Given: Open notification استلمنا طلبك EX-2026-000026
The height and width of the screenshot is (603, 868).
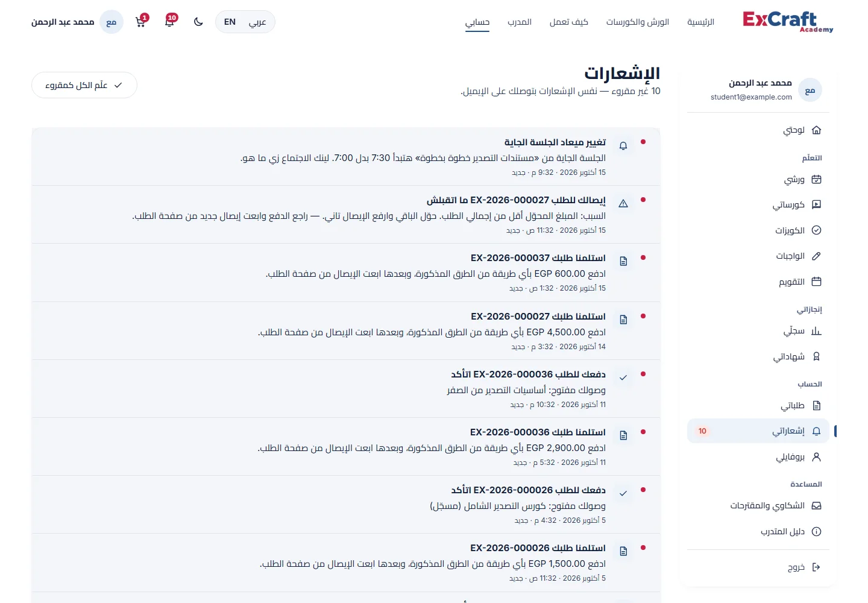Looking at the screenshot, I should tap(346, 563).
